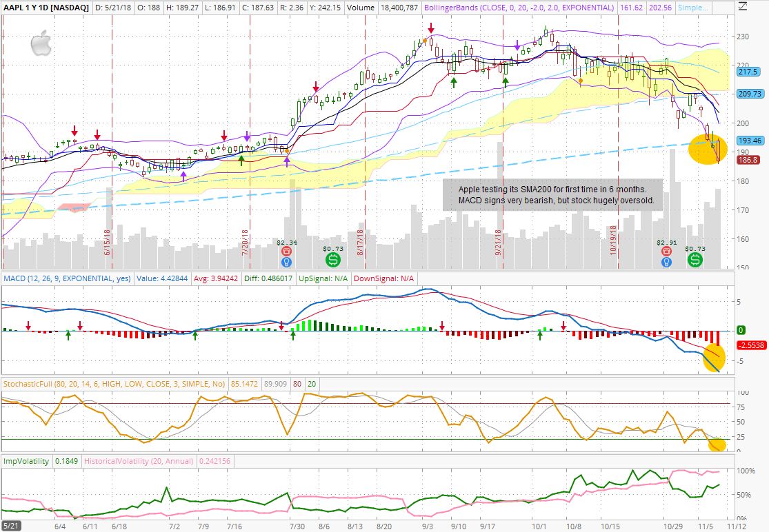Click the green 20 oversold value box
Image resolution: width=769 pixels, height=532 pixels.
[x=312, y=384]
